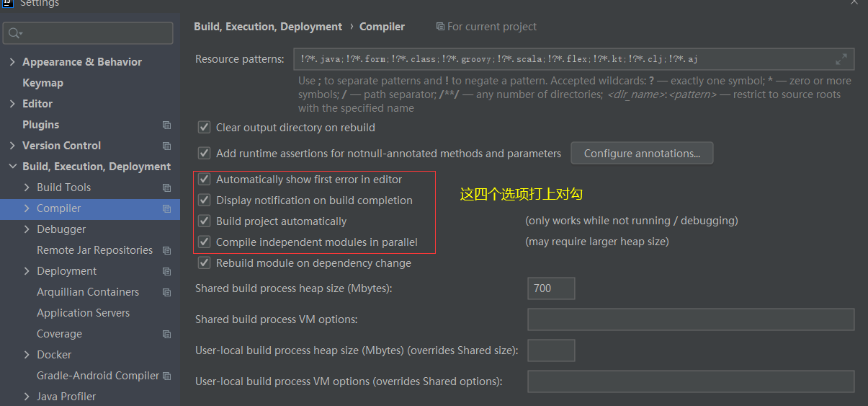This screenshot has height=406, width=868.
Task: Click the project-level icon beside Arquillian Containers
Action: [x=167, y=292]
